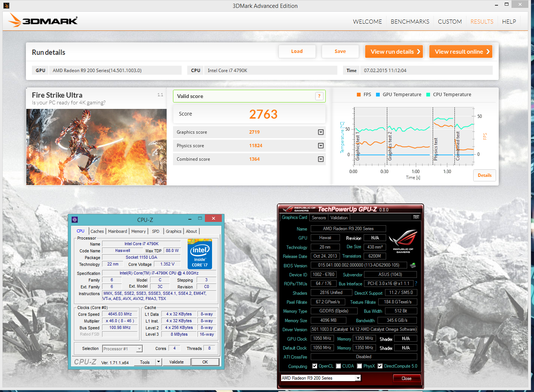
Task: Click the FPS temperature chart area
Action: pyautogui.click(x=413, y=136)
